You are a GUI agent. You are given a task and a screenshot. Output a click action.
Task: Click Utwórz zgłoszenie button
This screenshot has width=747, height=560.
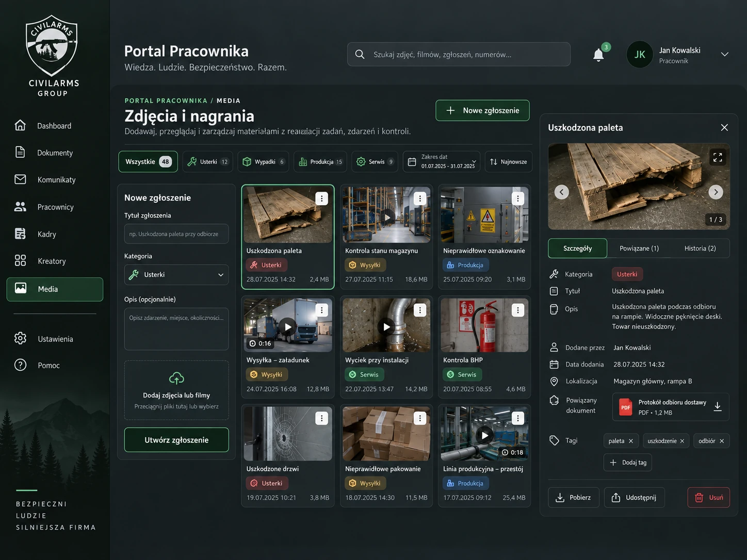pyautogui.click(x=176, y=440)
